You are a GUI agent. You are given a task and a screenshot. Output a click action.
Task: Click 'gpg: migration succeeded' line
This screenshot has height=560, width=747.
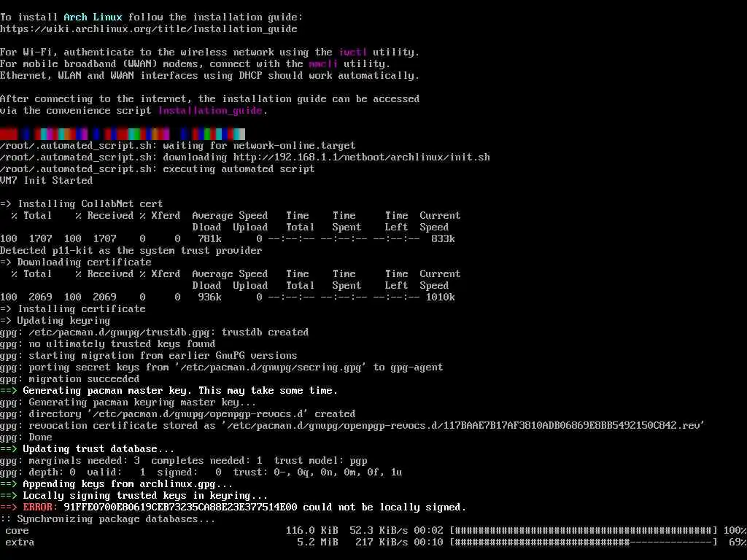pos(69,379)
